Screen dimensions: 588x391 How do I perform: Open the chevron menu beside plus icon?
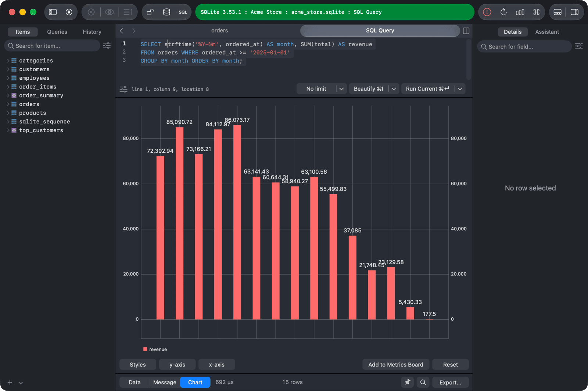click(x=21, y=383)
